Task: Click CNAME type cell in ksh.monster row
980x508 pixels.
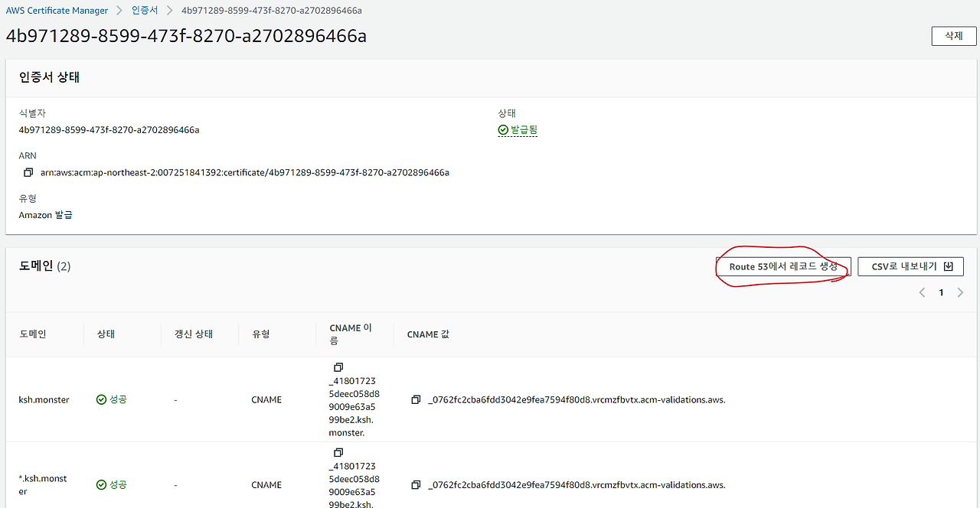Action: pos(266,399)
